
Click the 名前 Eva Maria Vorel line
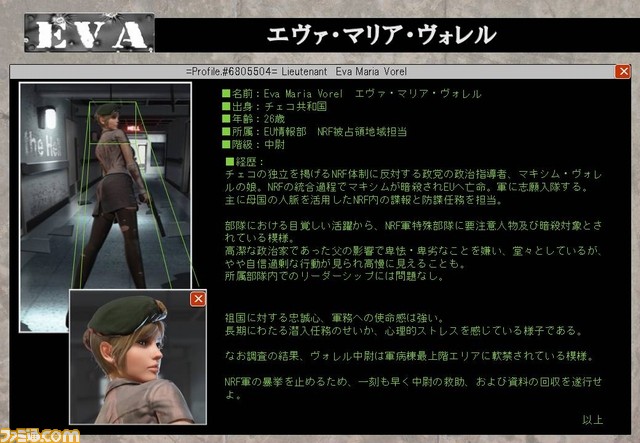pyautogui.click(x=352, y=94)
